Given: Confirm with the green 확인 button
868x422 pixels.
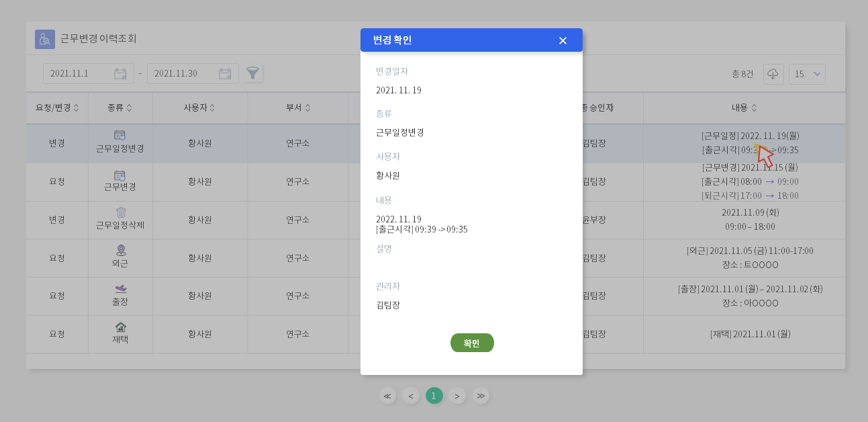Looking at the screenshot, I should tap(472, 343).
